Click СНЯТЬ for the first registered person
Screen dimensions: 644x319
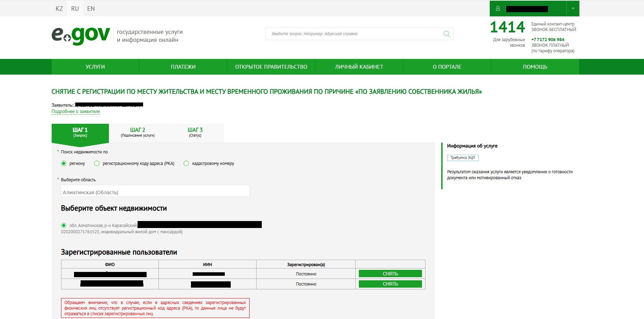coord(390,274)
